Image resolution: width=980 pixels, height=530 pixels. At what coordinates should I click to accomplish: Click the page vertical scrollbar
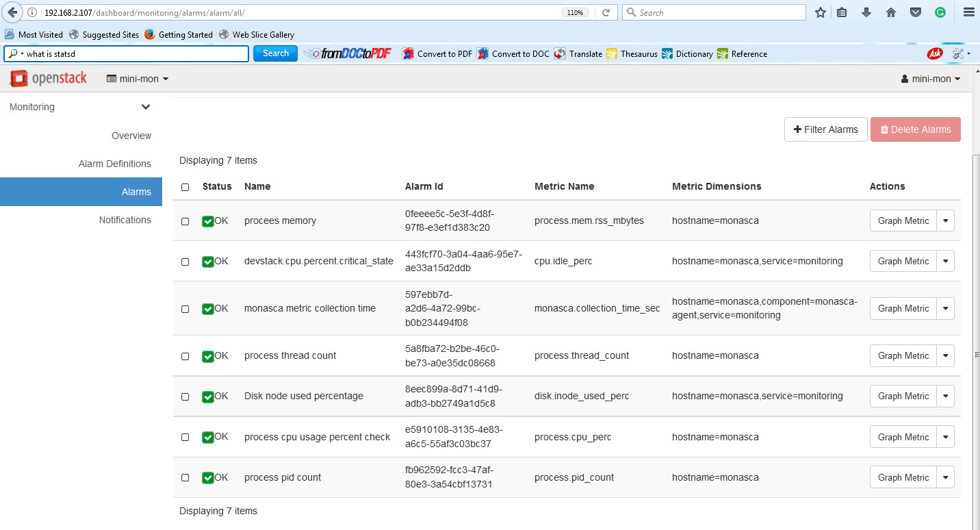point(976,342)
